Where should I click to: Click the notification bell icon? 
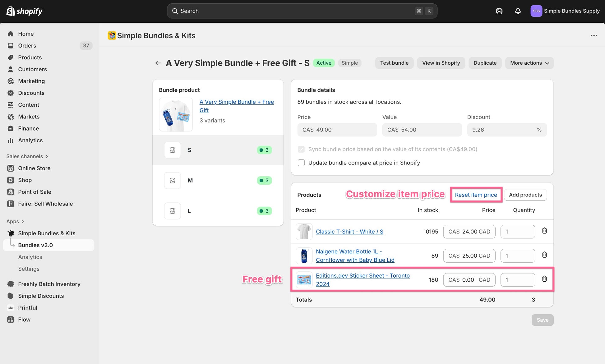tap(518, 11)
